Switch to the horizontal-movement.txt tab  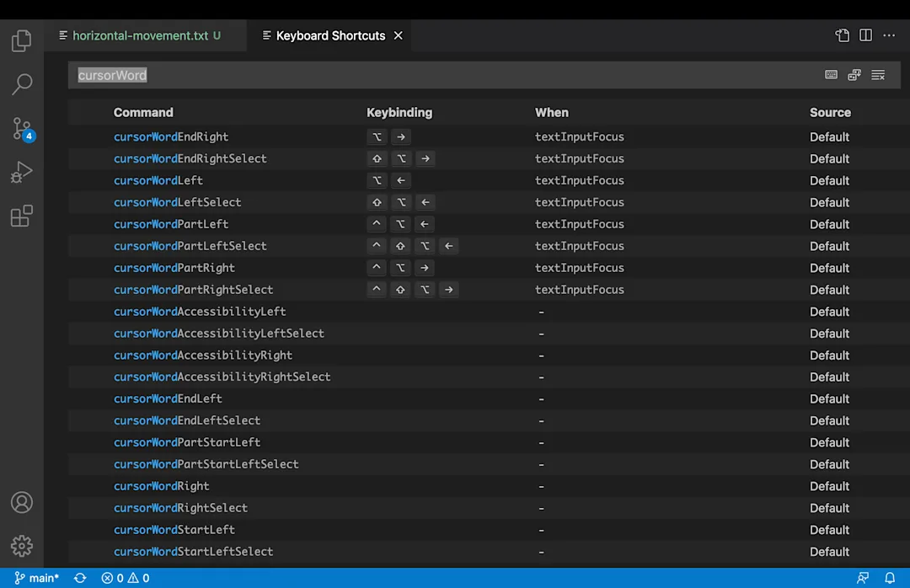pos(139,35)
